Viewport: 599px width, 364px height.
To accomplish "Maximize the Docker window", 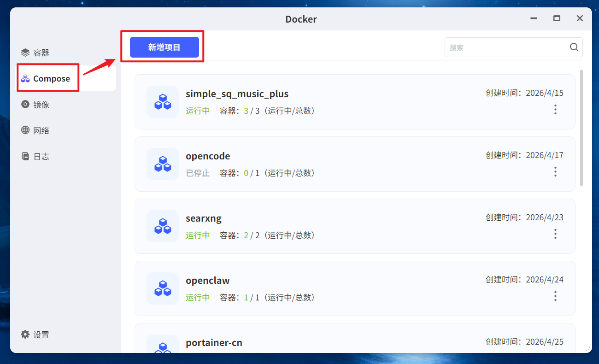I will tap(557, 18).
